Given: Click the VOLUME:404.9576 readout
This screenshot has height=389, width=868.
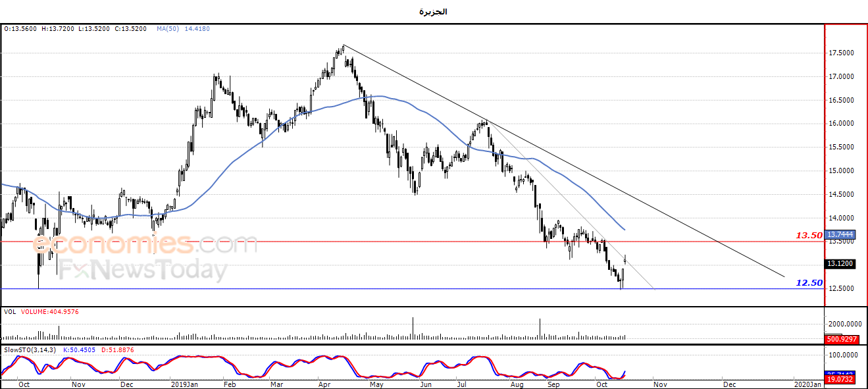Looking at the screenshot, I should tap(50, 312).
